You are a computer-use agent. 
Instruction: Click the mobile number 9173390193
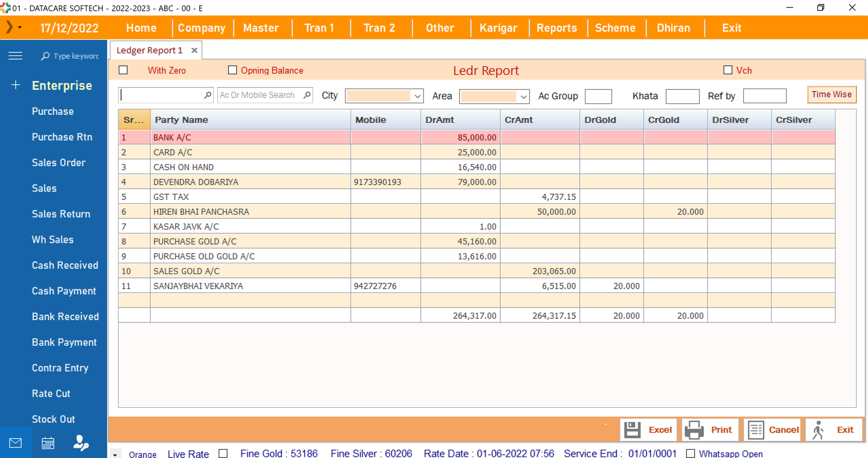pos(378,182)
